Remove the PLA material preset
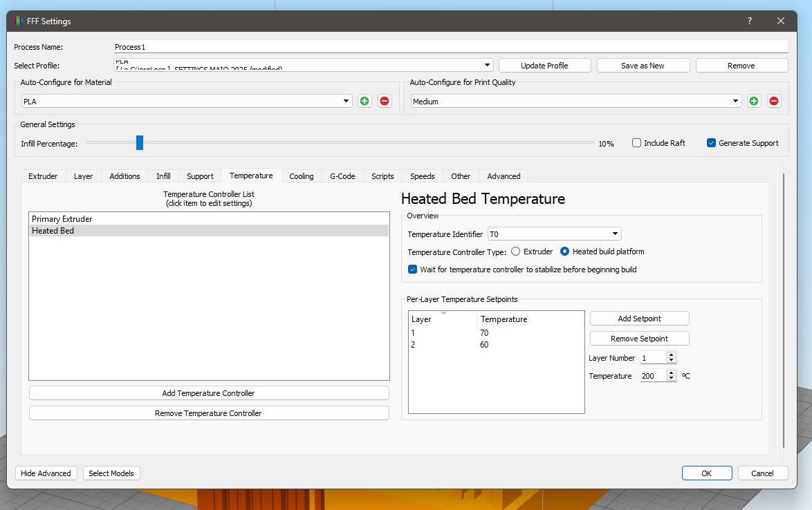 click(385, 101)
